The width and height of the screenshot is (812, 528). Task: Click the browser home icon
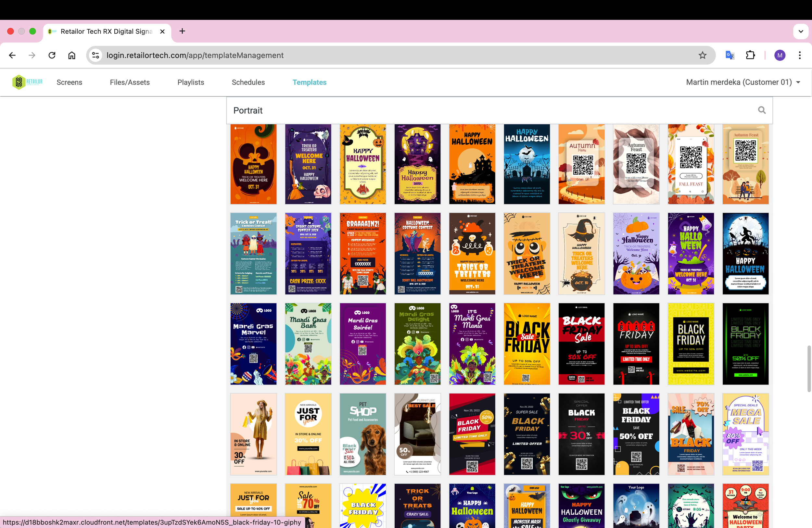(x=72, y=55)
